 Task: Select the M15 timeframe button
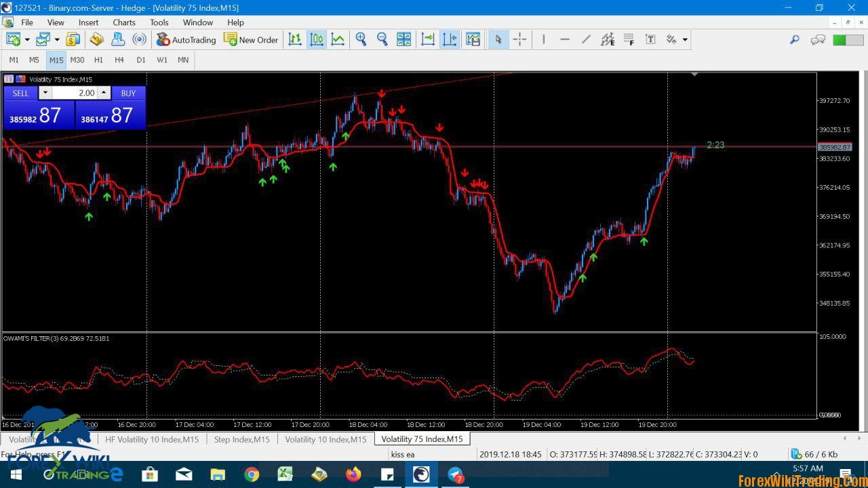(56, 60)
